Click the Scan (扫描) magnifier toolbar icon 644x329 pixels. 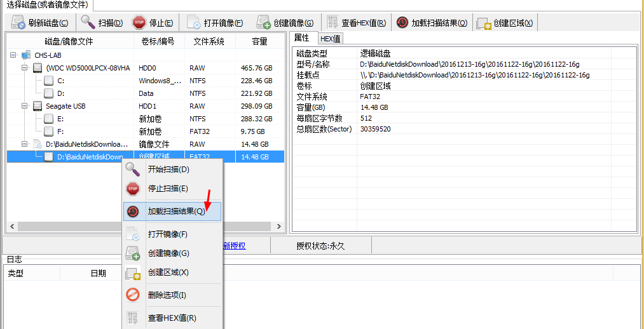coord(88,22)
